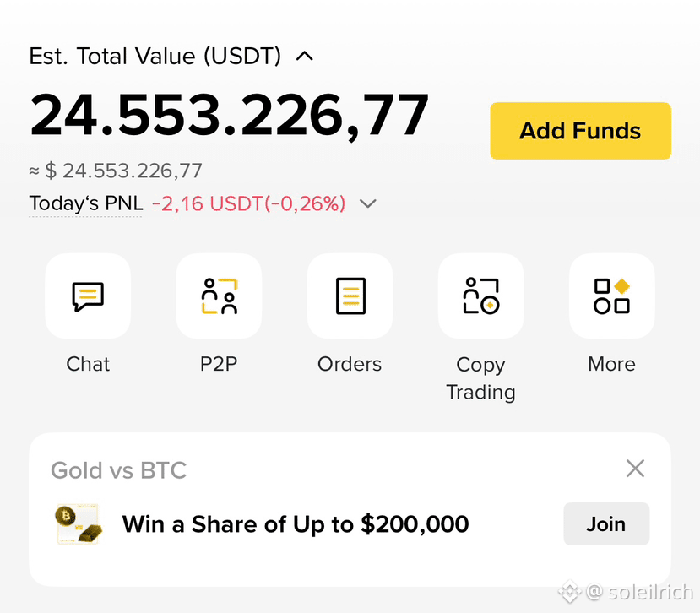Click the Gold vs BTC promo thumbnail
700x613 pixels.
79,524
